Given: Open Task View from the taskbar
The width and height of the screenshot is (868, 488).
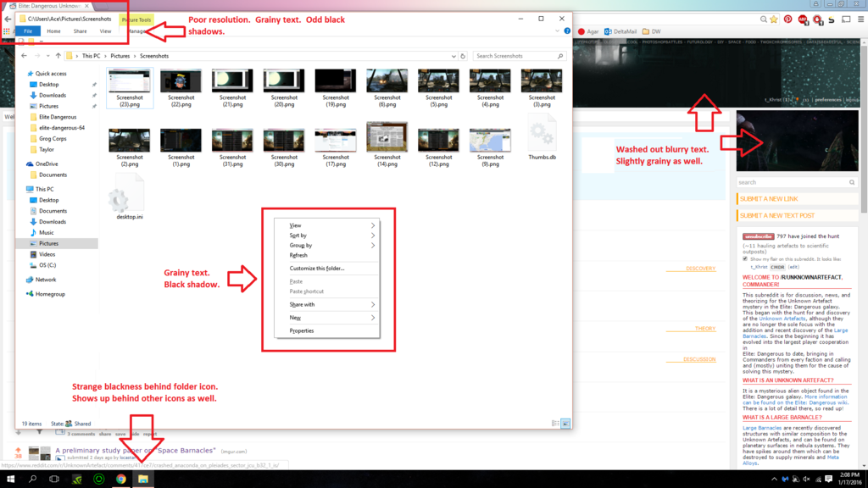Looking at the screenshot, I should [54, 480].
